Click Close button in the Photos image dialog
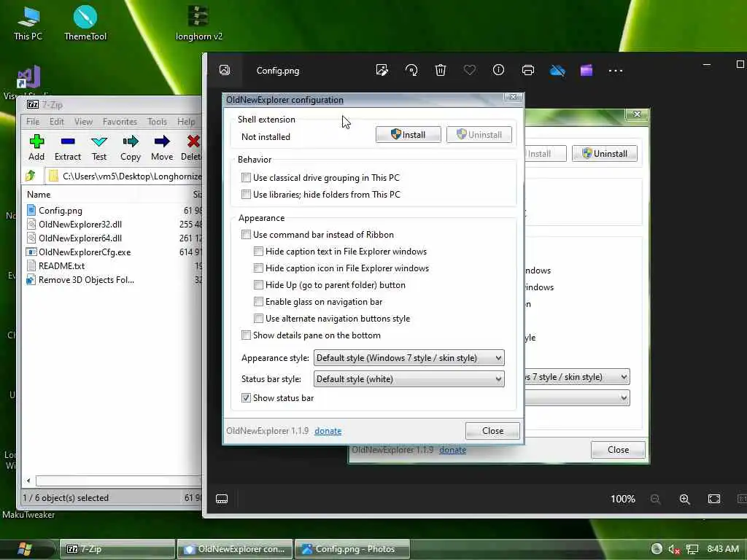Screen dimensions: 747x560 (618, 449)
